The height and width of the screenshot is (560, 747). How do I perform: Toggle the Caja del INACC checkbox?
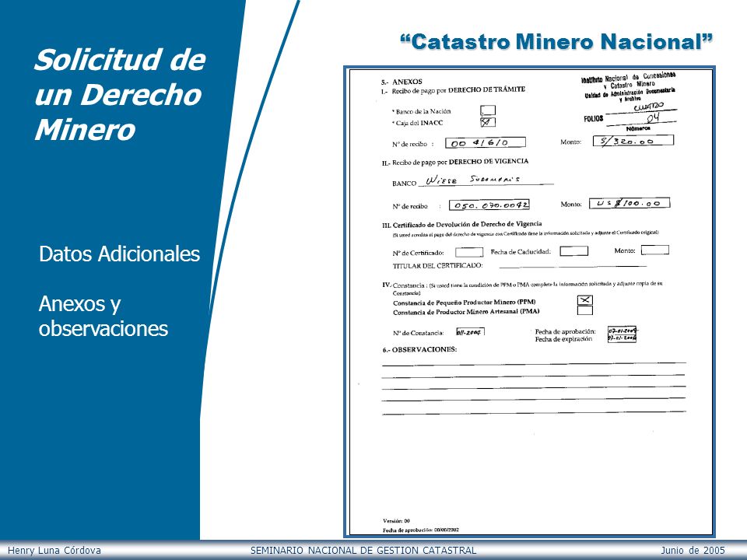pos(488,122)
